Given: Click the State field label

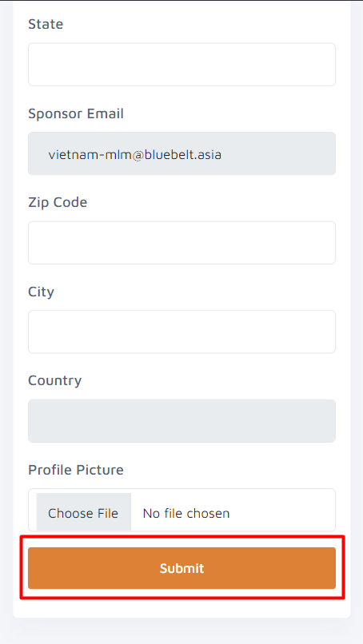Looking at the screenshot, I should point(46,24).
